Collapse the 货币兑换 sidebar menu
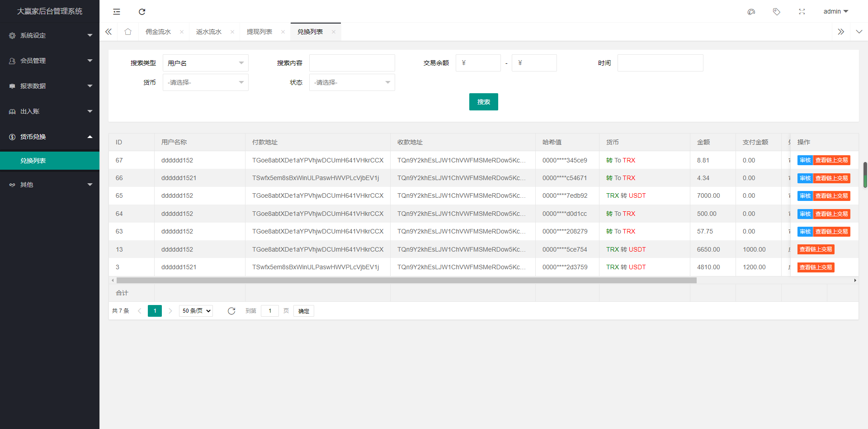 pos(50,137)
